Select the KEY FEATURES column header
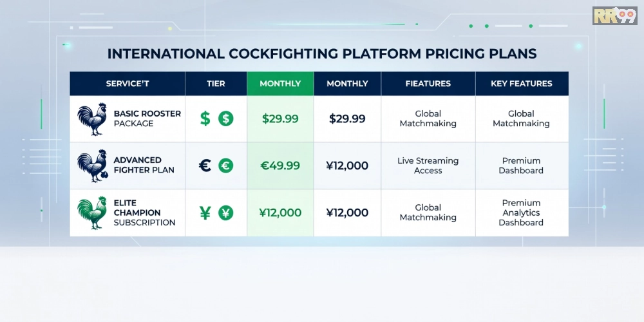644x322 pixels. (522, 84)
